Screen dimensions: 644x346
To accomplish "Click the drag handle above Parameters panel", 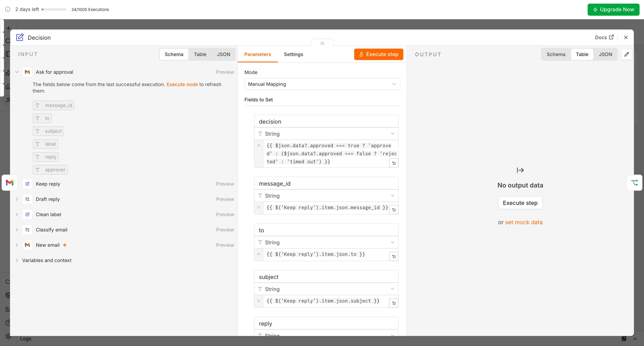I will click(322, 43).
